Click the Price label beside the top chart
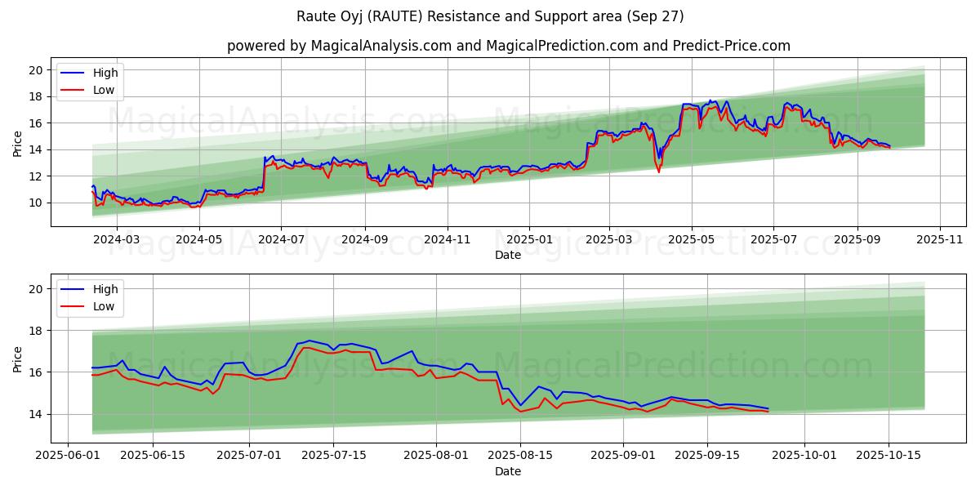980x490 pixels. [18, 142]
